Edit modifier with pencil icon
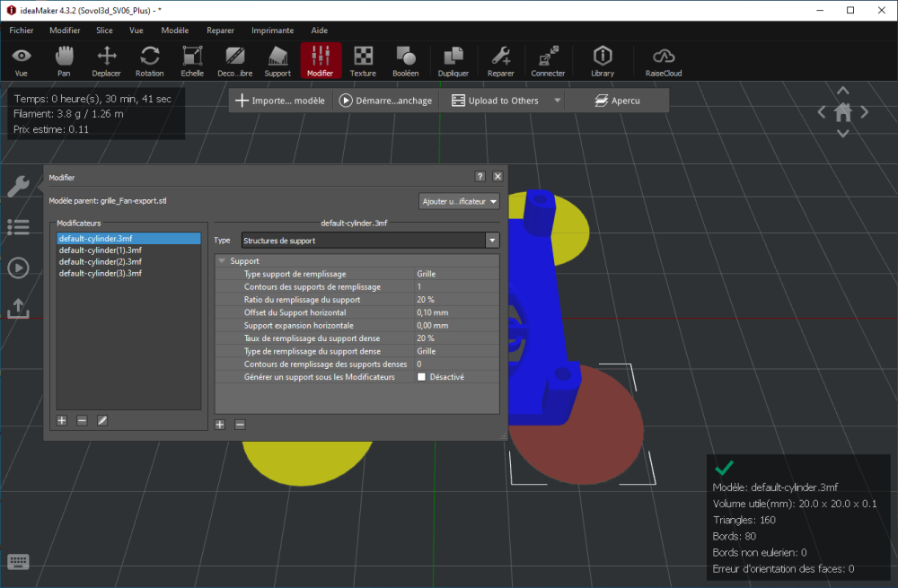This screenshot has width=898, height=588. 102,421
